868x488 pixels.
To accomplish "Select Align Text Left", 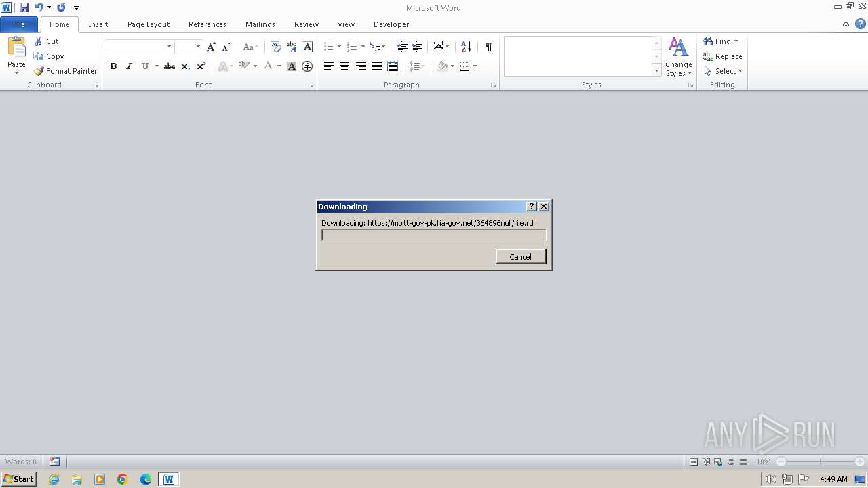I will coord(329,66).
